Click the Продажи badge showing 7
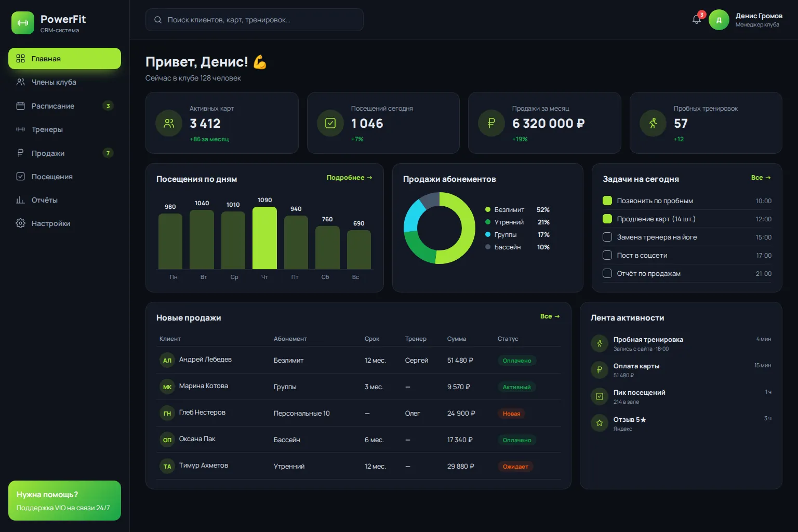The height and width of the screenshot is (532, 798). click(x=108, y=153)
